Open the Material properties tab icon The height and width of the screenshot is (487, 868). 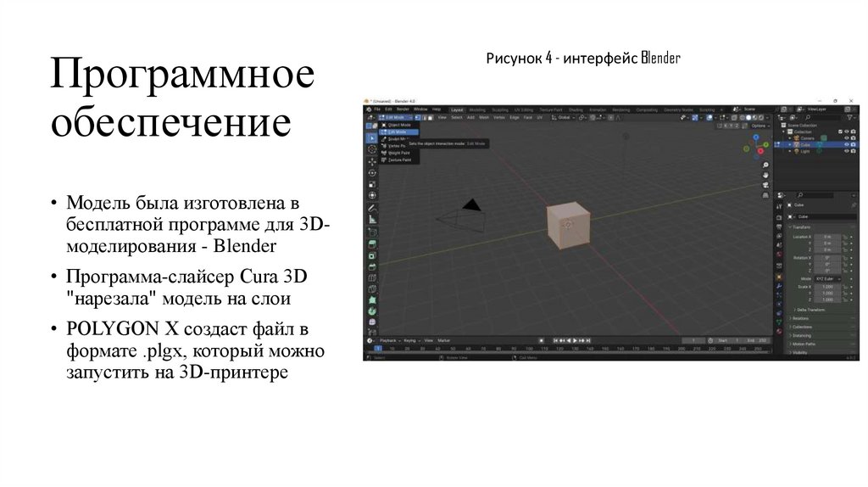tap(780, 332)
